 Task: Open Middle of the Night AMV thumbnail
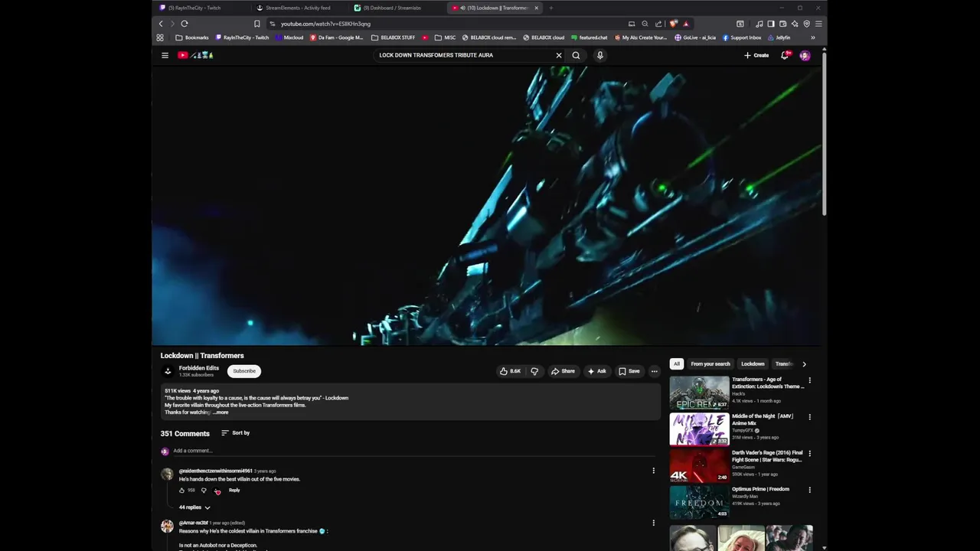(700, 429)
